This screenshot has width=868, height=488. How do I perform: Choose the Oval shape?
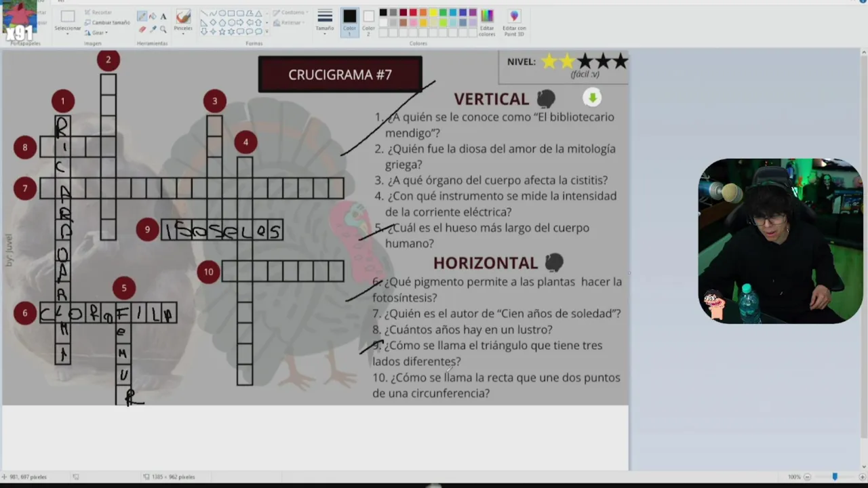[x=222, y=14]
